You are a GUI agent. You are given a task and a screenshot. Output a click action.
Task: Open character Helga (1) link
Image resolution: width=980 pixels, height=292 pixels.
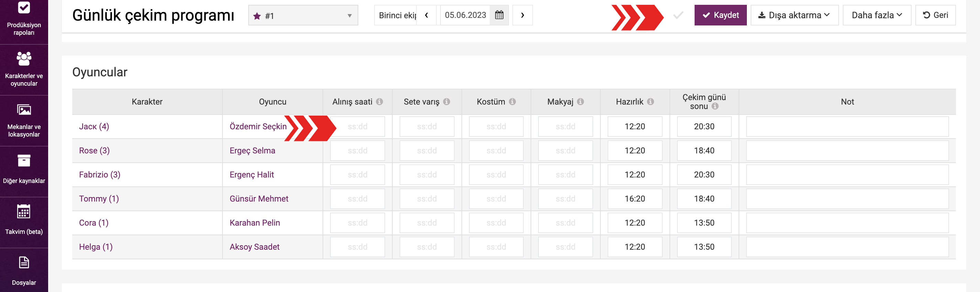coord(96,247)
